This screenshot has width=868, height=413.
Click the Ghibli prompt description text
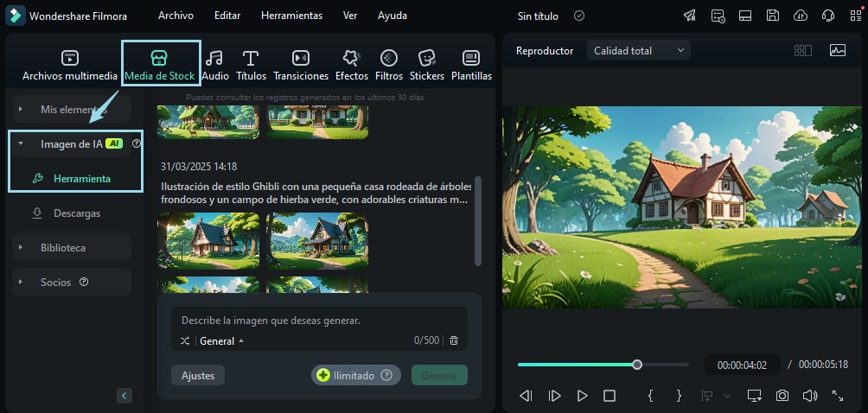tap(316, 192)
